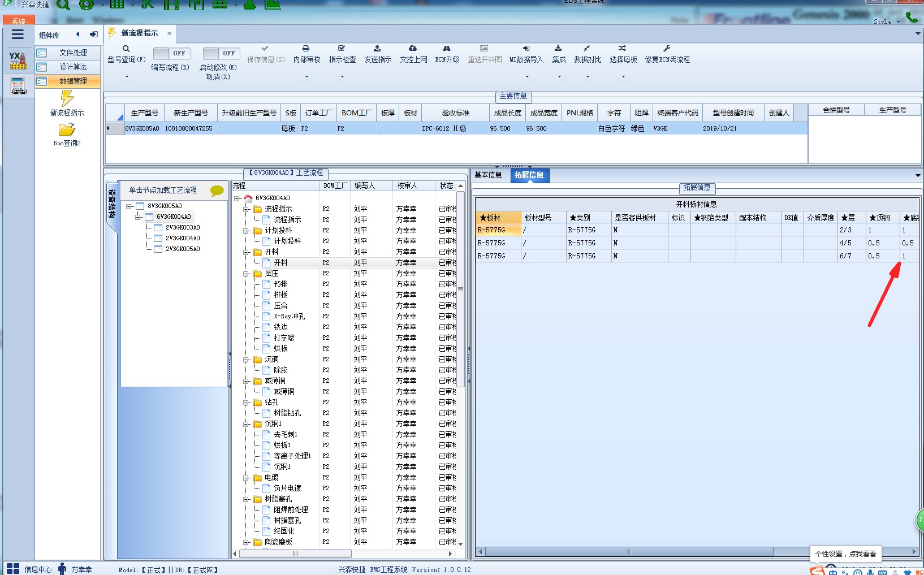Click process tree vertical scrollbar

point(460,289)
